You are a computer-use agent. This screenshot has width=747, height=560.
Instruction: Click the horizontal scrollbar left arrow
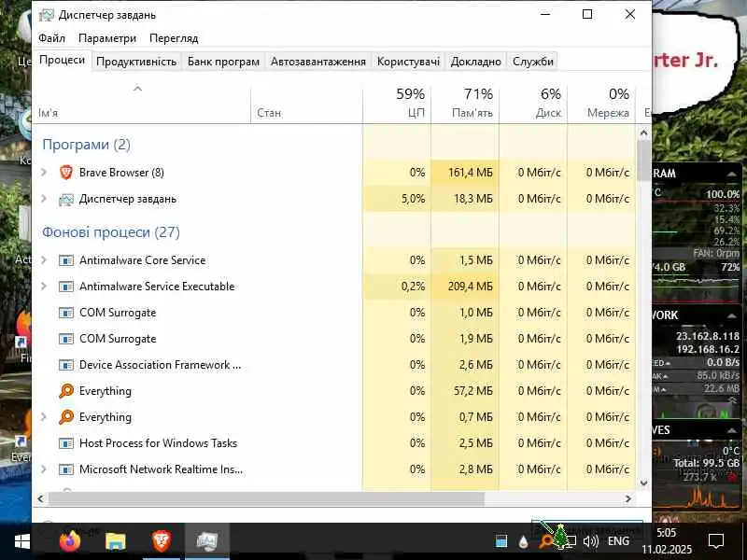pos(40,498)
